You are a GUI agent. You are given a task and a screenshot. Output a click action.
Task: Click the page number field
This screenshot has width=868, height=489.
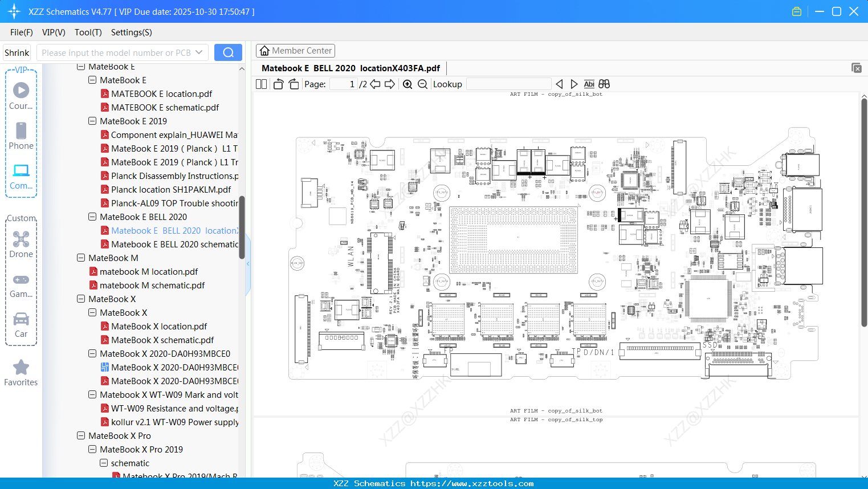pos(344,84)
